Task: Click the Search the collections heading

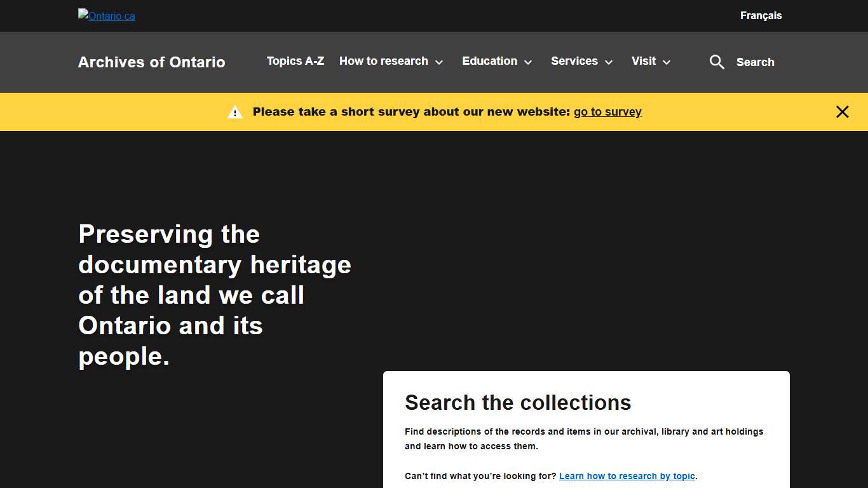Action: (518, 403)
